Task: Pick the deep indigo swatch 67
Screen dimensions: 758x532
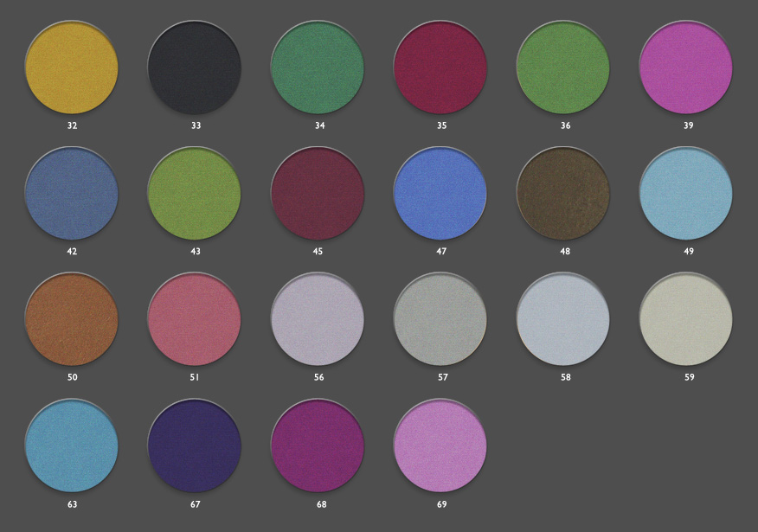Action: click(x=195, y=445)
